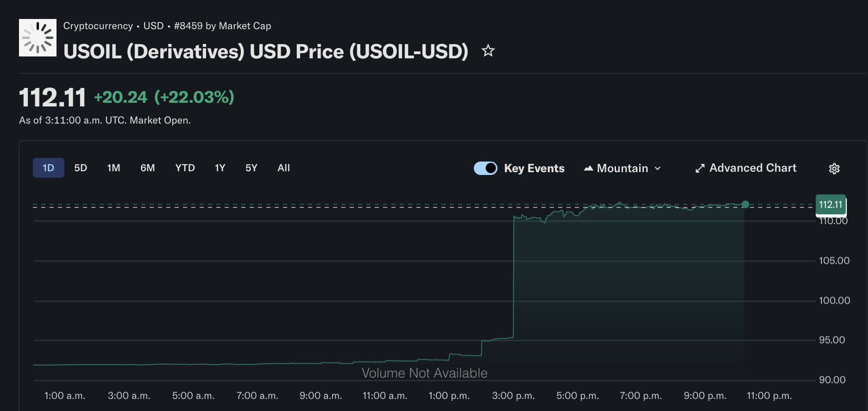Screen dimensions: 868x411
Task: Click the Cryptocurrency category link
Action: pyautogui.click(x=98, y=26)
